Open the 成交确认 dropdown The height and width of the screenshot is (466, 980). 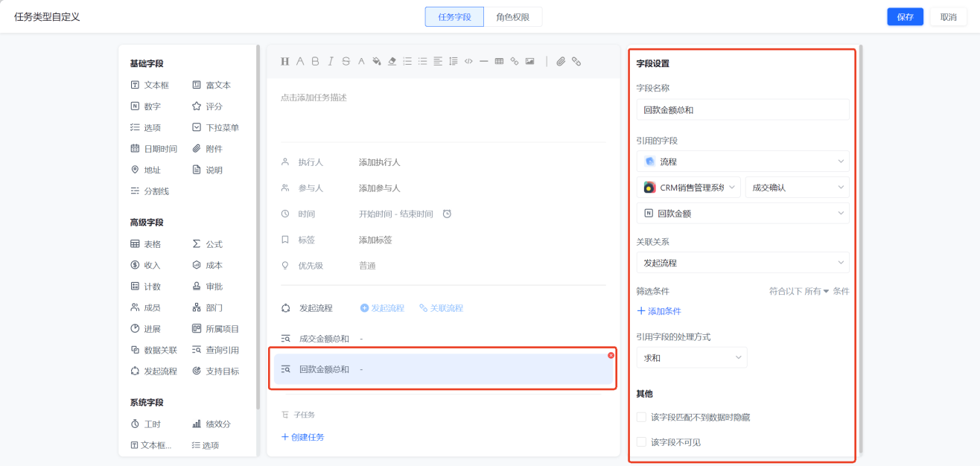tap(797, 188)
